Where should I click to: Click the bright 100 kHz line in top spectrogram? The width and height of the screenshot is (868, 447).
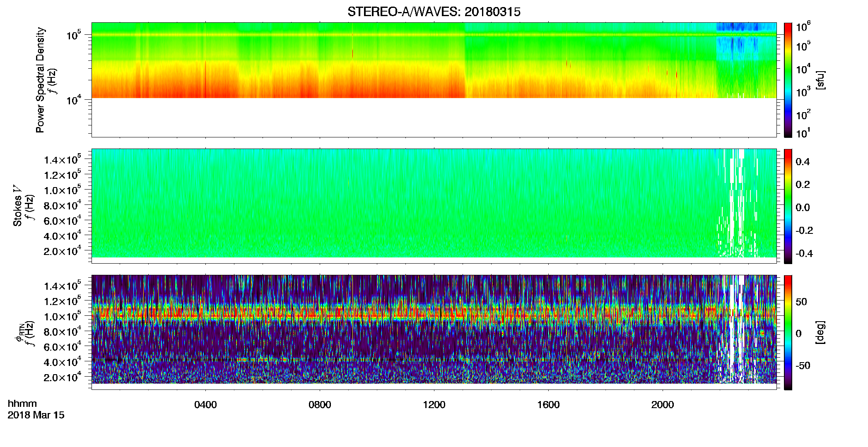coord(434,35)
